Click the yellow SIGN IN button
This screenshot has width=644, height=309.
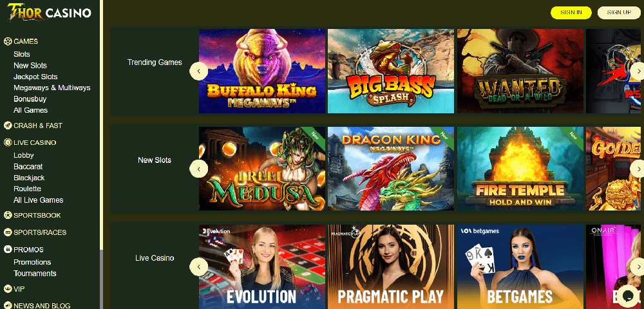point(571,13)
